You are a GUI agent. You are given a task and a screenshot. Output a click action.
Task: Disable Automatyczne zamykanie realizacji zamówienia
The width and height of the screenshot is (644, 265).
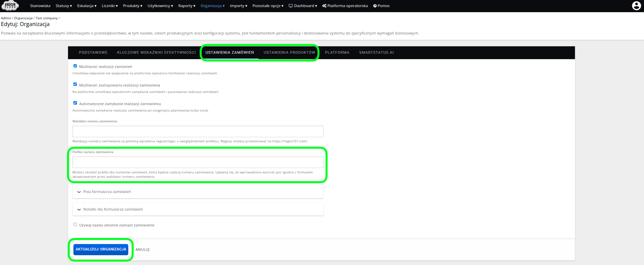(x=75, y=103)
